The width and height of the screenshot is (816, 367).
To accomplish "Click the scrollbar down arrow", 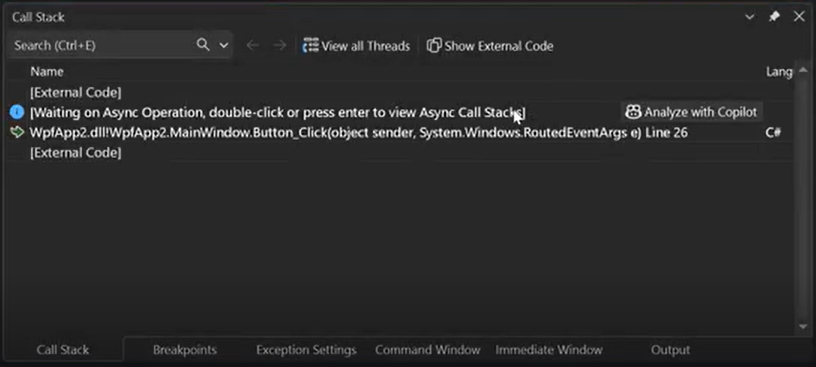I will click(x=803, y=326).
